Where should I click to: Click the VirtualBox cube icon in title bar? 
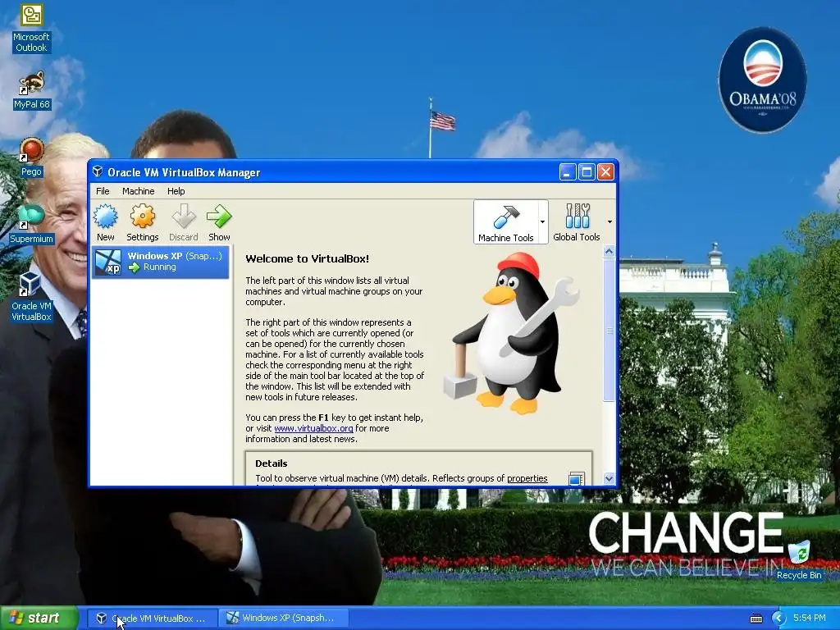tap(98, 171)
